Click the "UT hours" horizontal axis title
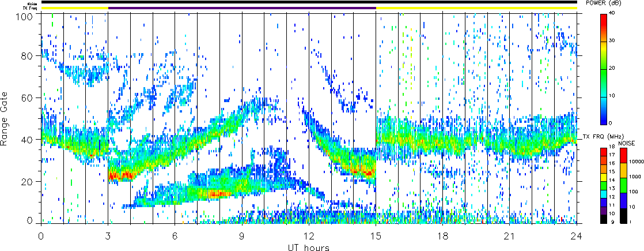This screenshot has width=644, height=251. click(x=308, y=247)
